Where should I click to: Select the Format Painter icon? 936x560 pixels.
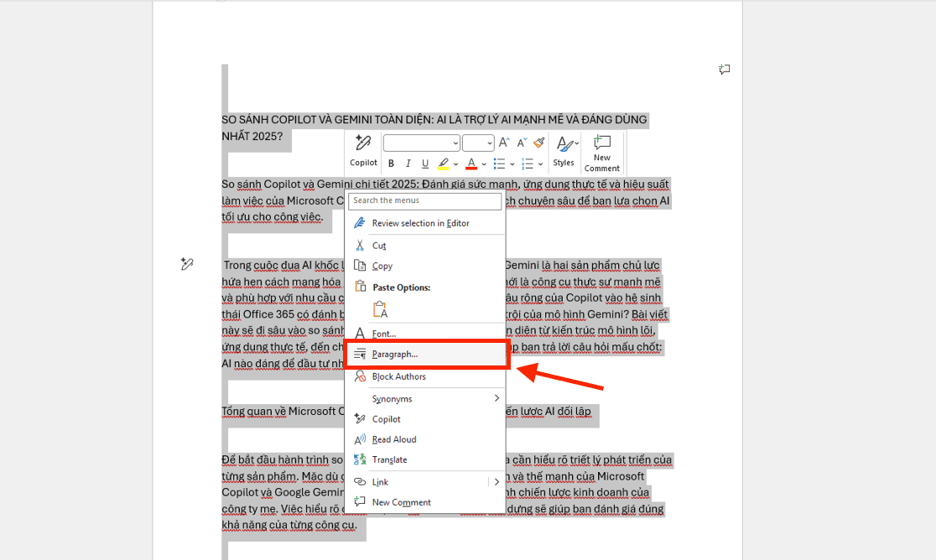(x=538, y=143)
